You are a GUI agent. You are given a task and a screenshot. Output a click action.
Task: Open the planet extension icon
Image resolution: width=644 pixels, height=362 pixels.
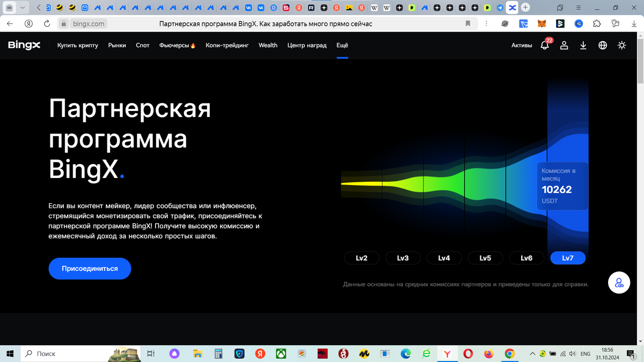(x=505, y=24)
